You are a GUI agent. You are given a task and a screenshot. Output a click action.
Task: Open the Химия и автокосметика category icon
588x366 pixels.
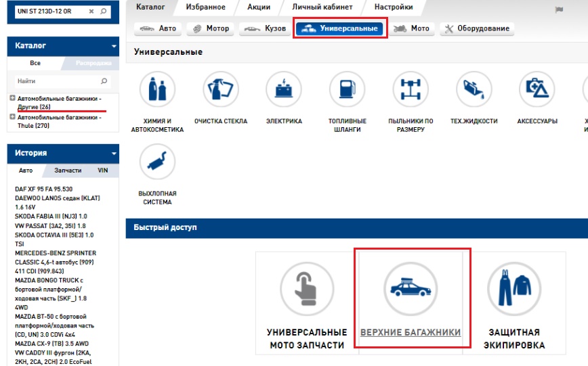pyautogui.click(x=157, y=89)
